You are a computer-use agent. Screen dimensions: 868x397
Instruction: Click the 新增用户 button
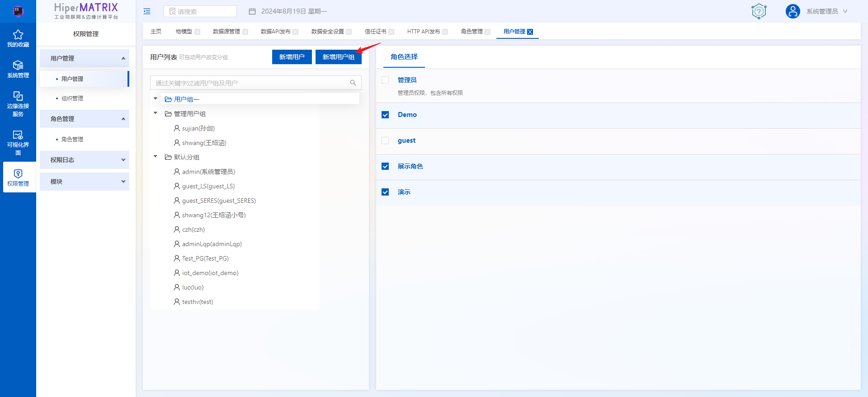point(292,57)
